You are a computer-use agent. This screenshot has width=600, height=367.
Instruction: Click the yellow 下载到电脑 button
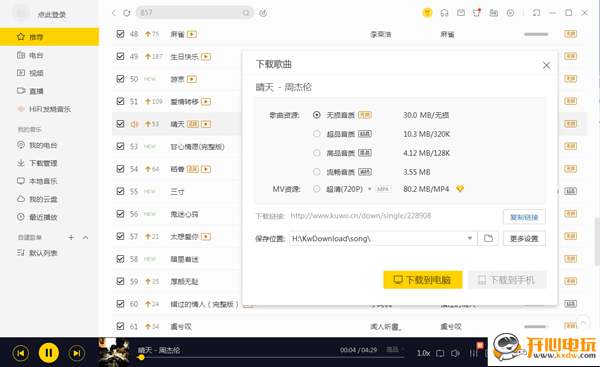tap(423, 280)
